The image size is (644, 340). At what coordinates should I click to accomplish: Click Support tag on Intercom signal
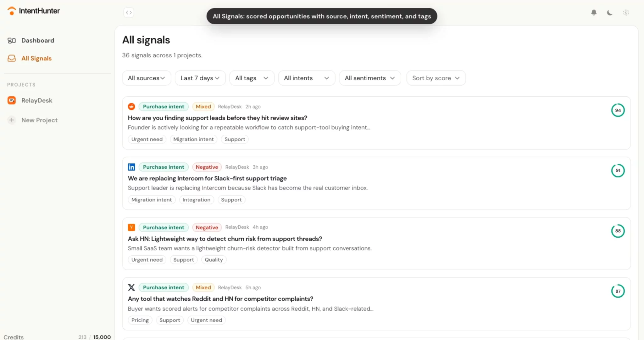coord(231,200)
